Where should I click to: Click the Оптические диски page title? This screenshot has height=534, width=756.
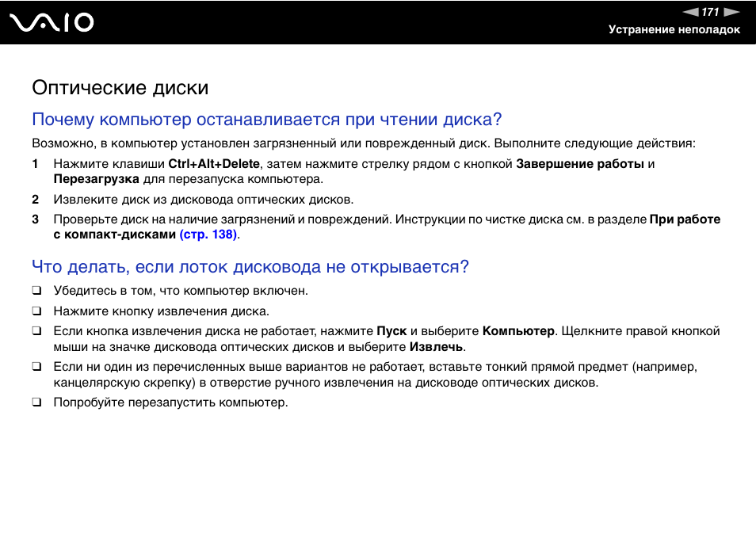pyautogui.click(x=120, y=87)
